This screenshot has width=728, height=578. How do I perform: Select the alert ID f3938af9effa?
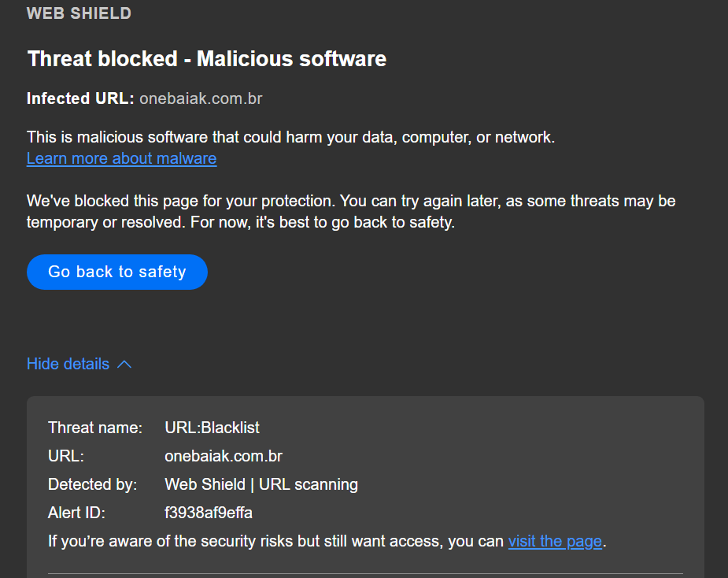pos(208,513)
